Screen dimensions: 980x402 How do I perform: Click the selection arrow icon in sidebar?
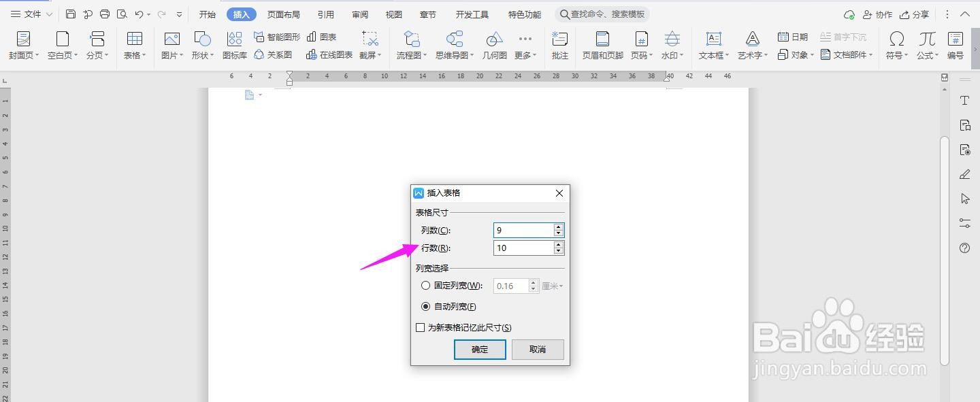(964, 199)
